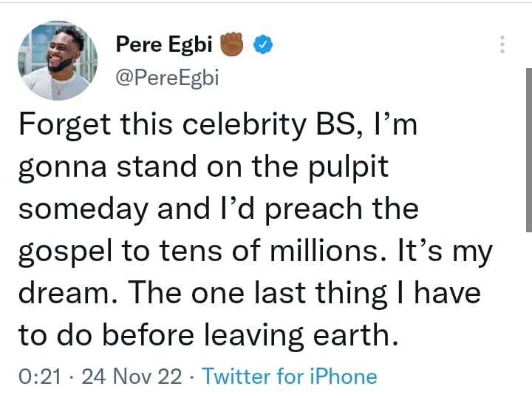Image resolution: width=532 pixels, height=398 pixels.
Task: Open the three-dot more options menu
Action: point(502,44)
